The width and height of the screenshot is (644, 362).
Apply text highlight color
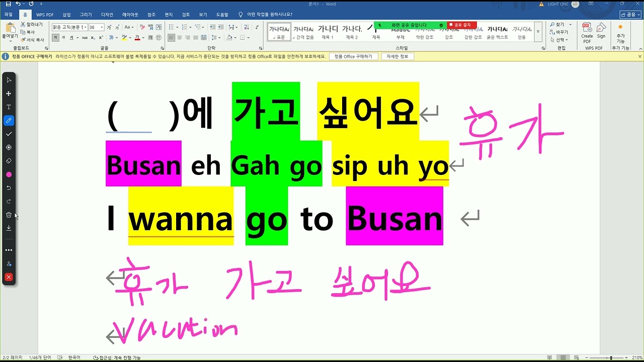124,38
